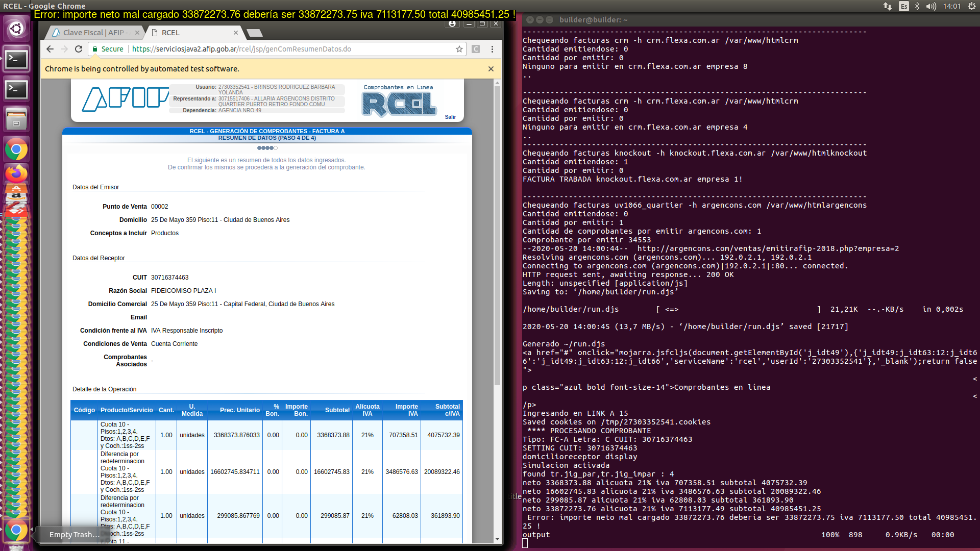This screenshot has width=980, height=551.
Task: Open the 14:01 clock menu
Action: pos(952,6)
